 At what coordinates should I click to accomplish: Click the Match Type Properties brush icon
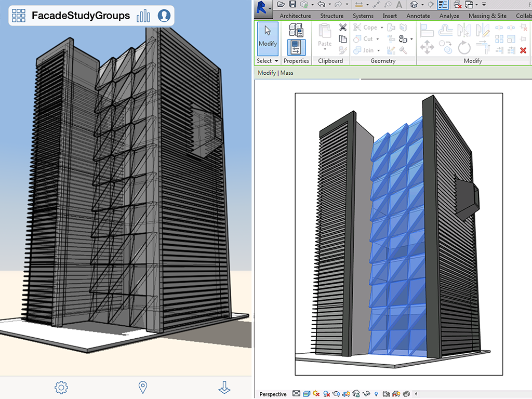[x=343, y=50]
